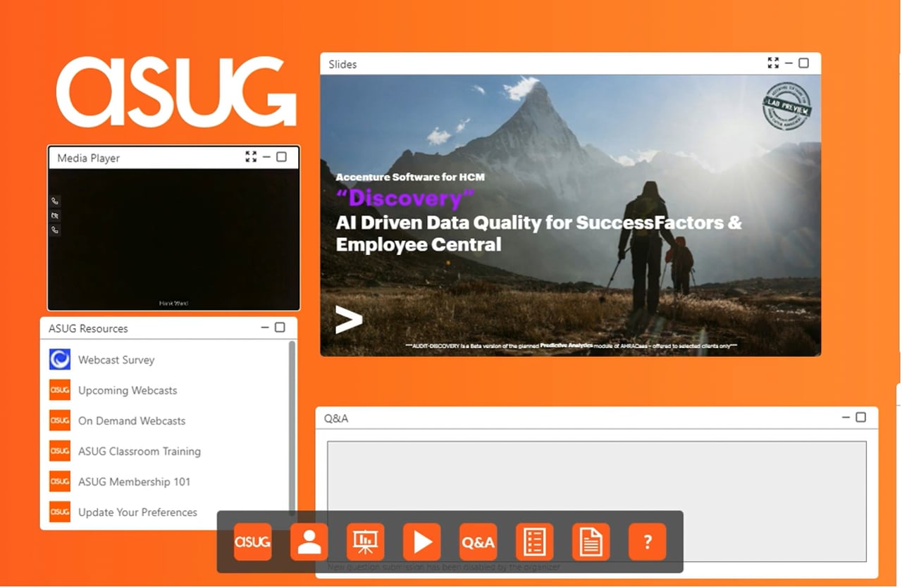Open the help question mark icon in dock

point(648,542)
